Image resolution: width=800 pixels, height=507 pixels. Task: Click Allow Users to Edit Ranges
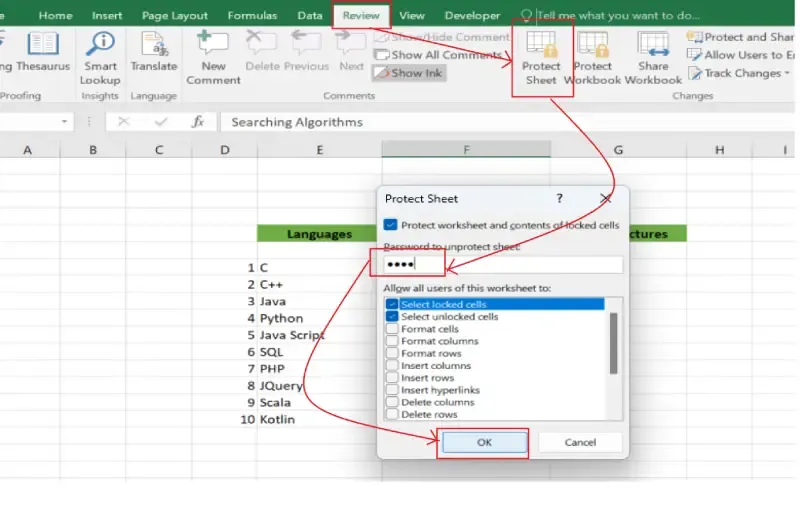pos(740,55)
